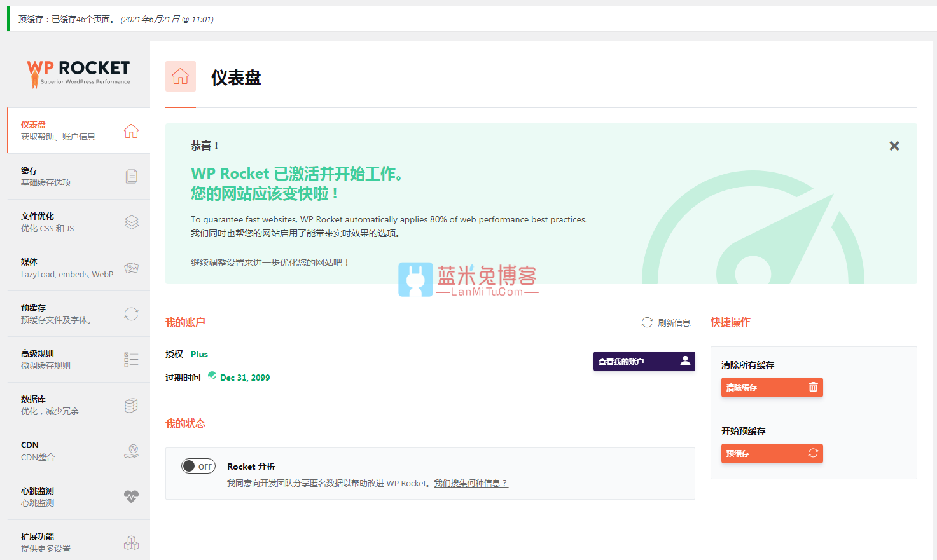
Task: Click the layers icon in 文件优化 sidebar item
Action: [x=131, y=222]
